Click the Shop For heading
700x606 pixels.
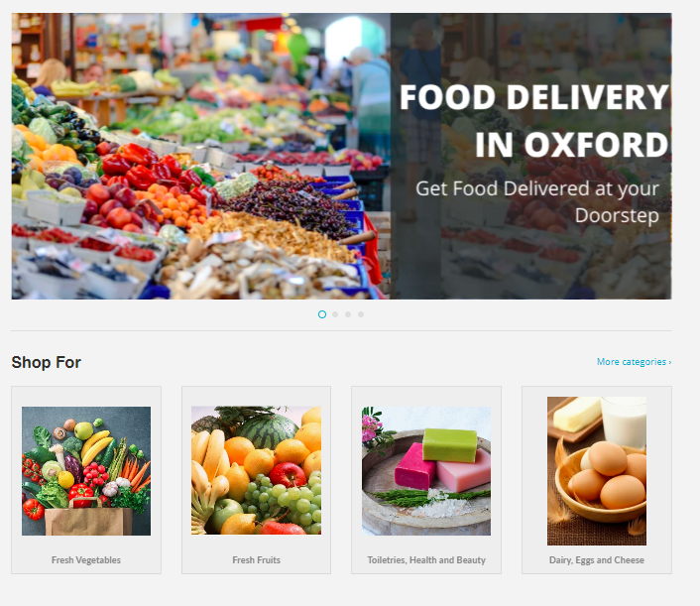pyautogui.click(x=46, y=362)
